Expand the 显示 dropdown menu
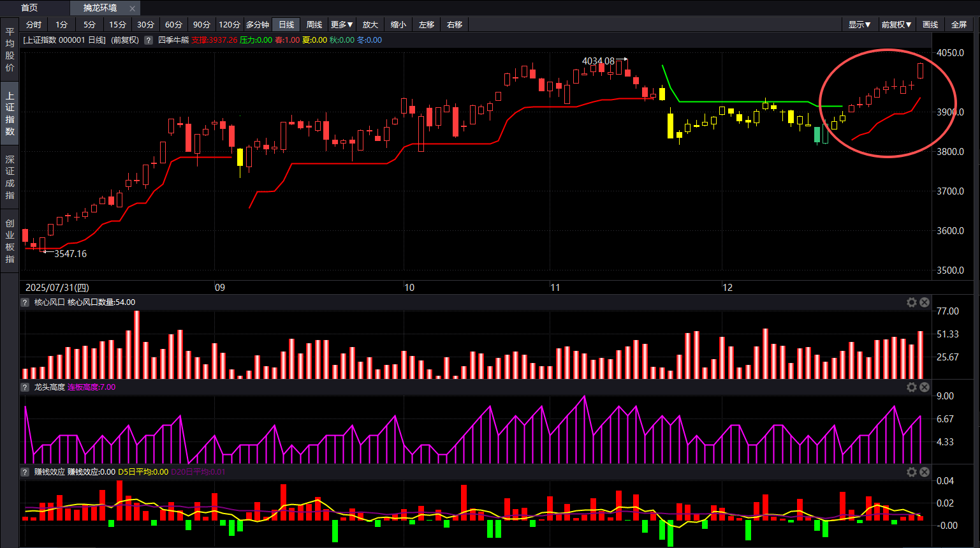This screenshot has height=548, width=980. [x=859, y=24]
